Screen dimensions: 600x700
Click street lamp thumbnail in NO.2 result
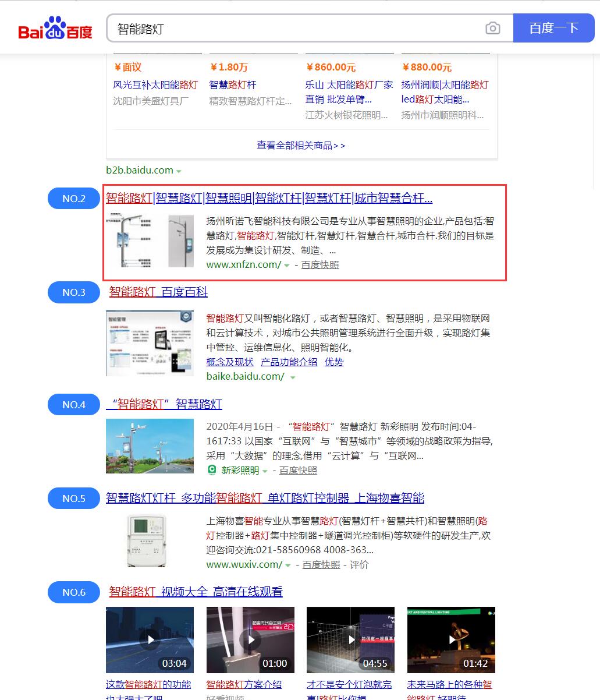pos(150,240)
